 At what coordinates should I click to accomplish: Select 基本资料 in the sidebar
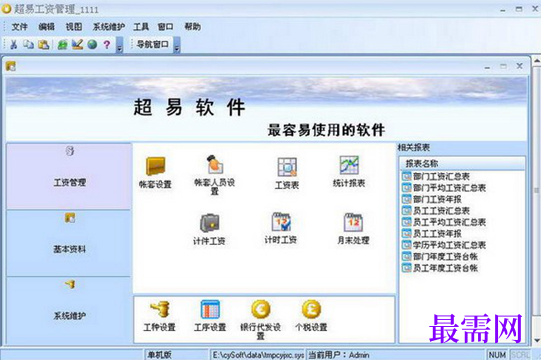click(x=69, y=243)
